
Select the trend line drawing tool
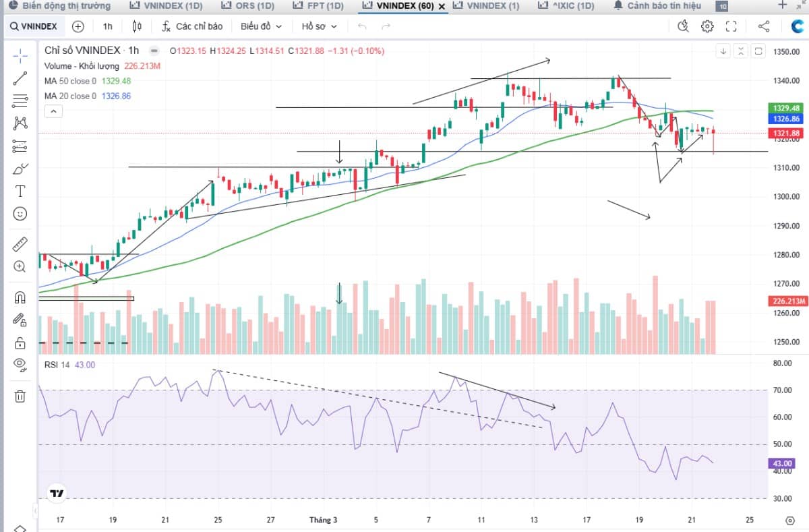pyautogui.click(x=20, y=78)
